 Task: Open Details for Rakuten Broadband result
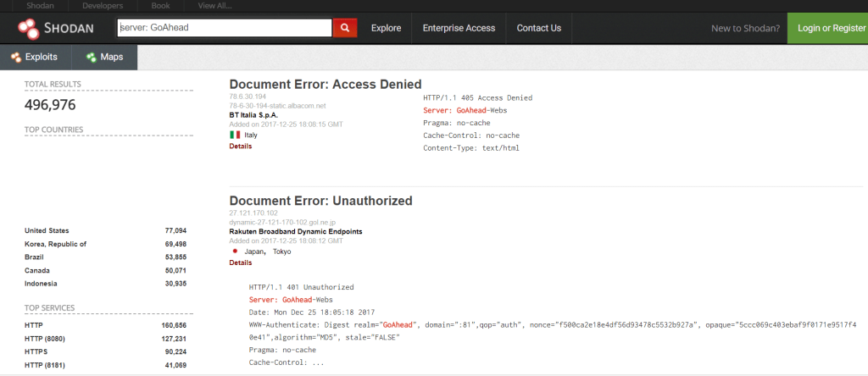coord(240,263)
